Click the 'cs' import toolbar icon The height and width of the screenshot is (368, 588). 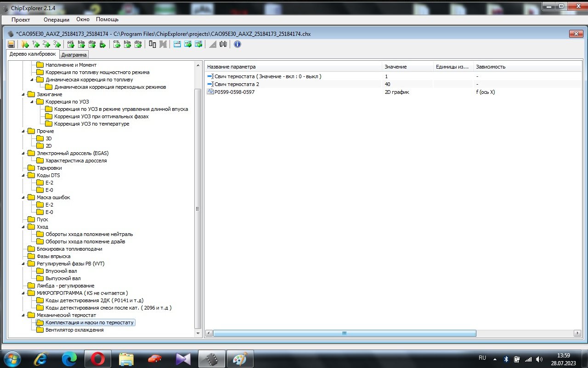[x=117, y=44]
